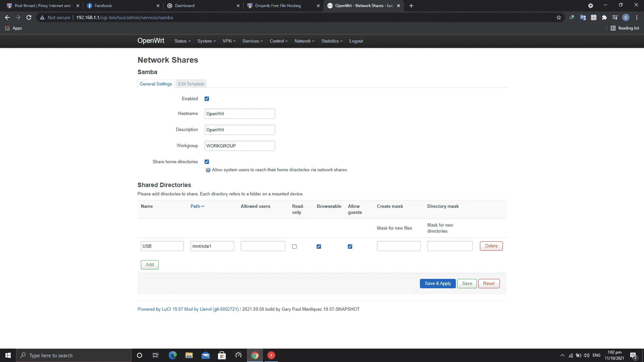Open the Apps bookmarks shortcut
This screenshot has height=362, width=644.
(13, 28)
